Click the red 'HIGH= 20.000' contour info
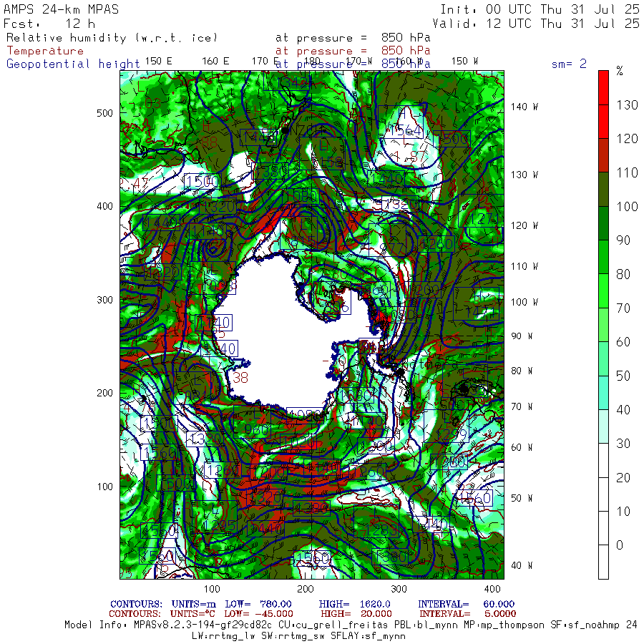644x644 pixels. click(x=356, y=614)
